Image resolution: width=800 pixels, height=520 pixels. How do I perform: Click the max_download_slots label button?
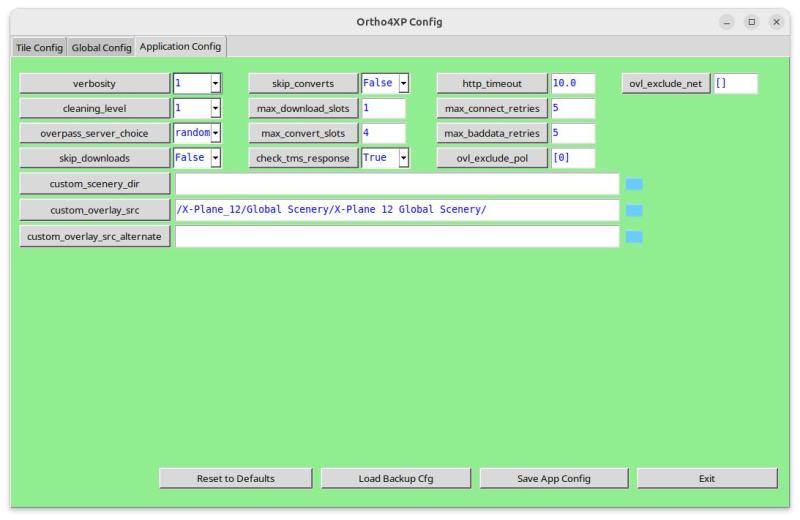[x=303, y=109]
